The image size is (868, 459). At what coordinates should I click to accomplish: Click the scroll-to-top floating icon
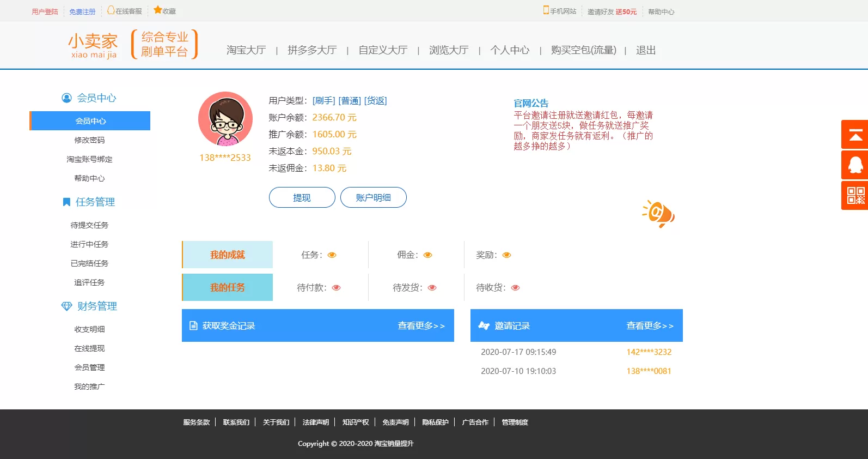(855, 135)
